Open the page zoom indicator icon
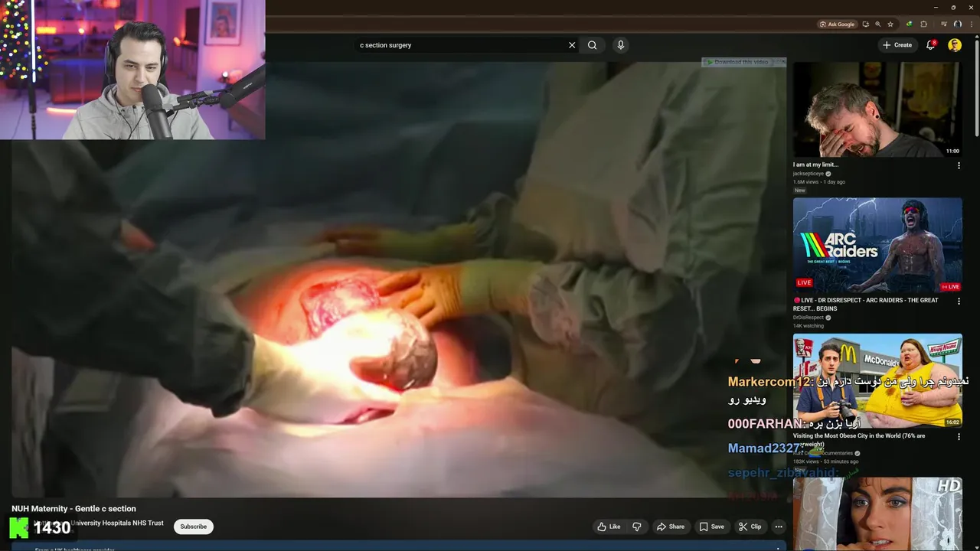 (878, 24)
